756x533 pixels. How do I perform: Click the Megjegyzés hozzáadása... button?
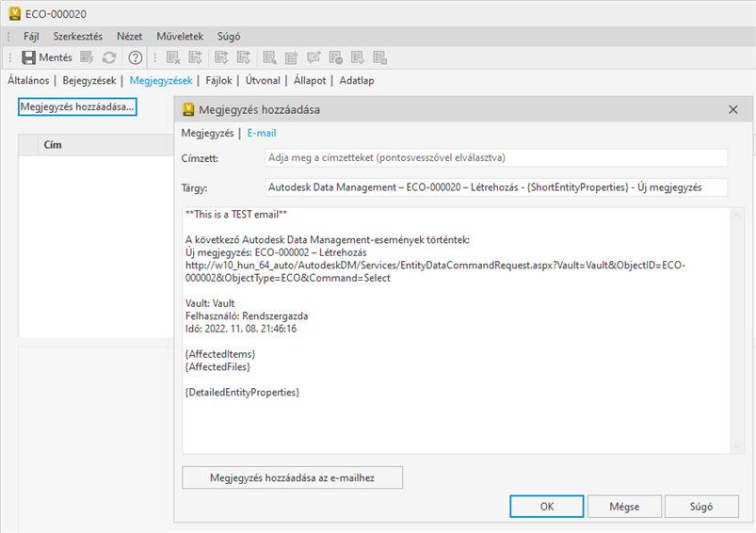(x=77, y=106)
